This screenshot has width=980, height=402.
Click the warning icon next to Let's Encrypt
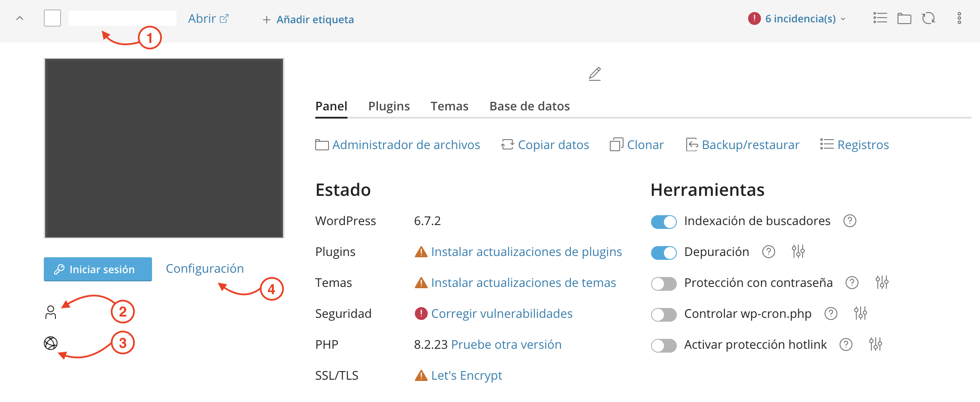coord(421,375)
